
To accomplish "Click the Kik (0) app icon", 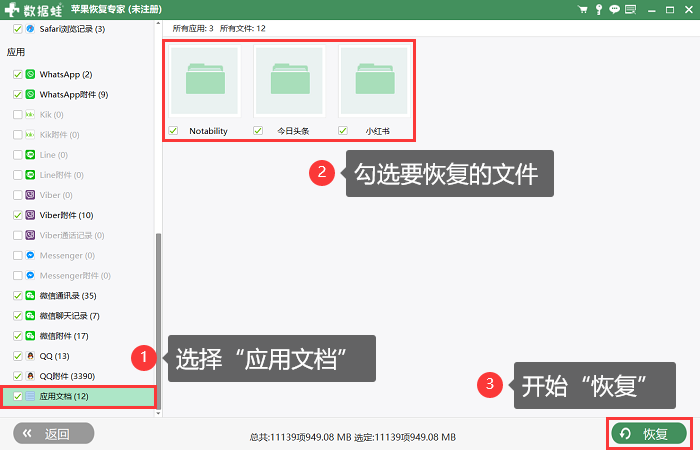I will coord(30,114).
